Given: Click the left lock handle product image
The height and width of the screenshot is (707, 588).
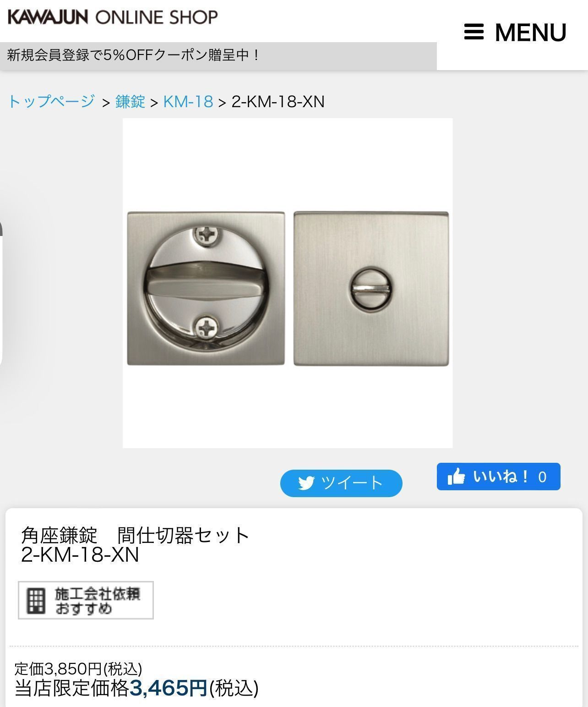Looking at the screenshot, I should click(x=206, y=288).
